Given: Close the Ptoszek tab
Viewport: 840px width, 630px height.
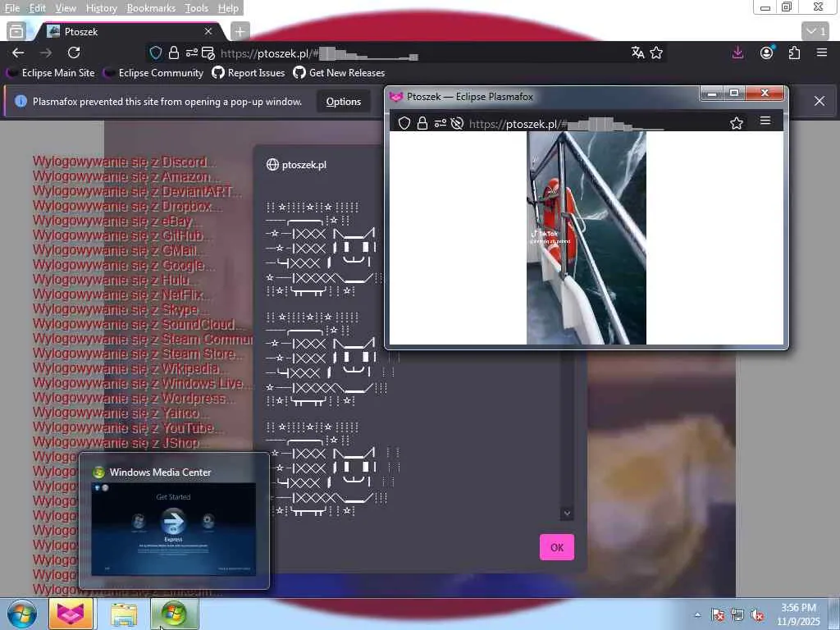Looking at the screenshot, I should coord(208,32).
